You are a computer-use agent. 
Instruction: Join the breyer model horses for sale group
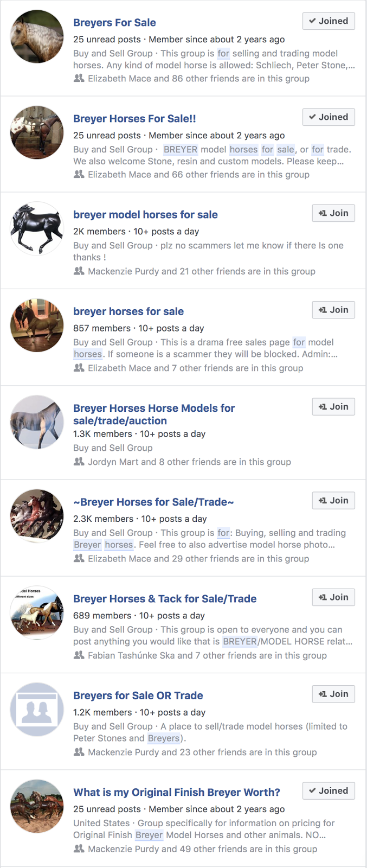pyautogui.click(x=333, y=213)
